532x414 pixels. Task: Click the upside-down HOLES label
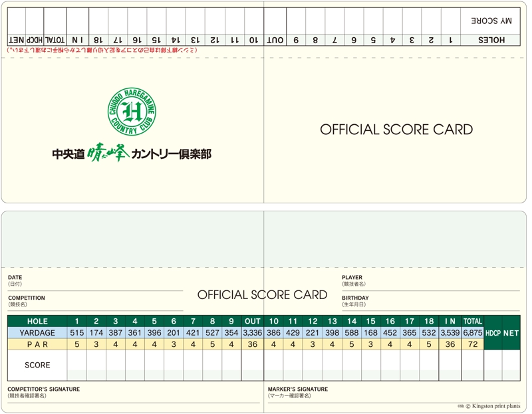pos(491,40)
